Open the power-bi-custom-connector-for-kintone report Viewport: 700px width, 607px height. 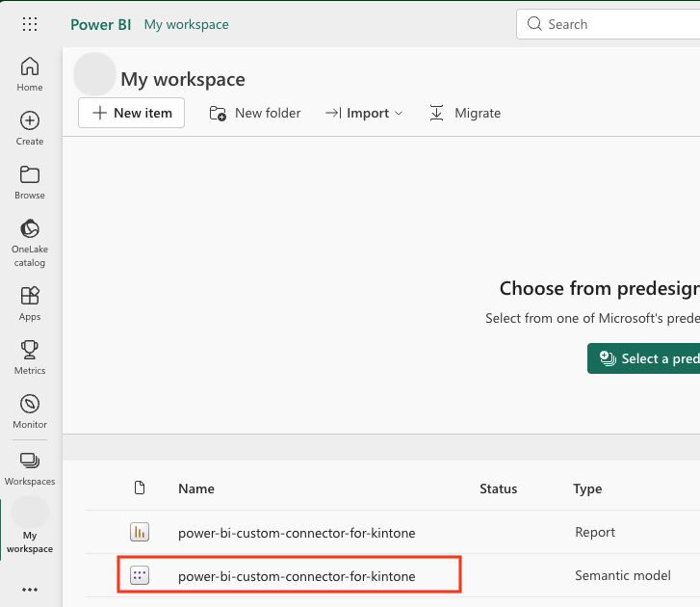click(297, 533)
